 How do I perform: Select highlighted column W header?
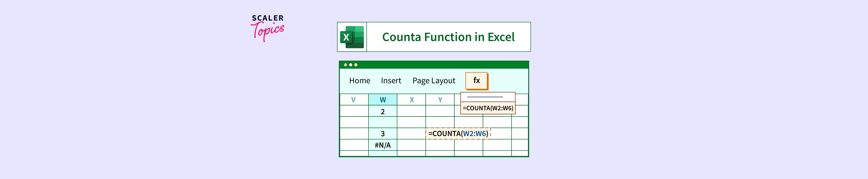pos(383,100)
